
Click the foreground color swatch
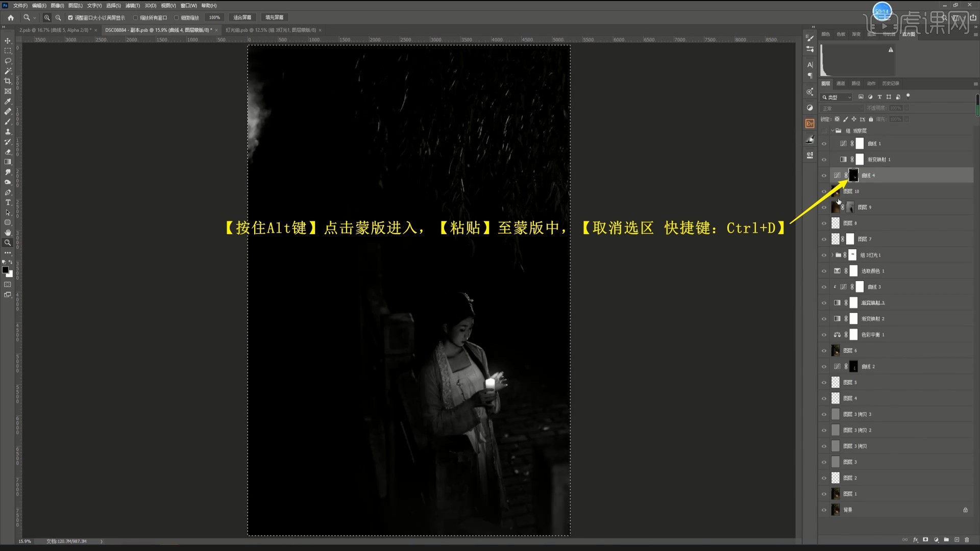pyautogui.click(x=5, y=270)
